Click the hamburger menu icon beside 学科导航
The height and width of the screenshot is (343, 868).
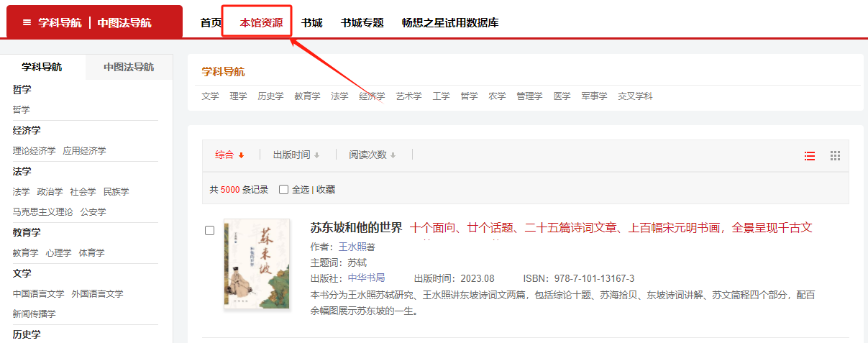click(27, 22)
